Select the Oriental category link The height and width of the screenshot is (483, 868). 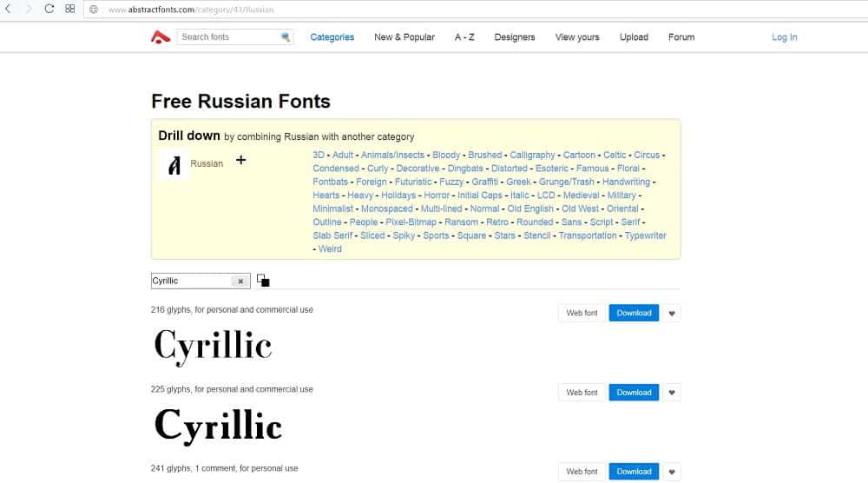coord(622,208)
